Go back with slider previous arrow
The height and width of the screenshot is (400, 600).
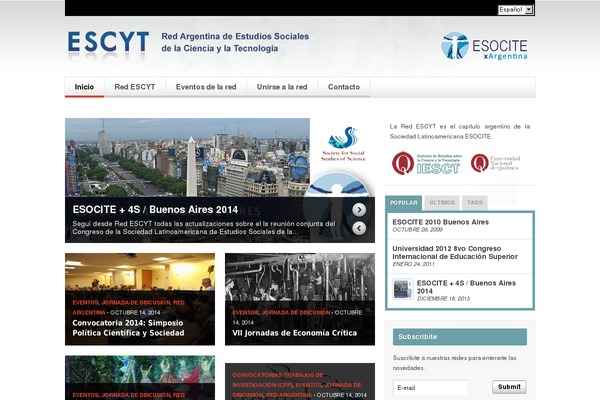359,228
